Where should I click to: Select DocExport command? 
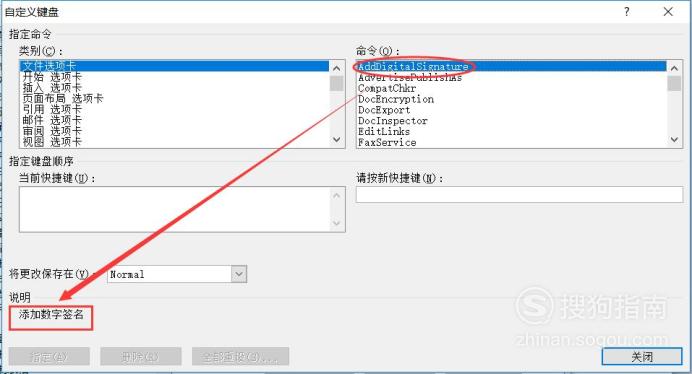[x=511, y=110]
